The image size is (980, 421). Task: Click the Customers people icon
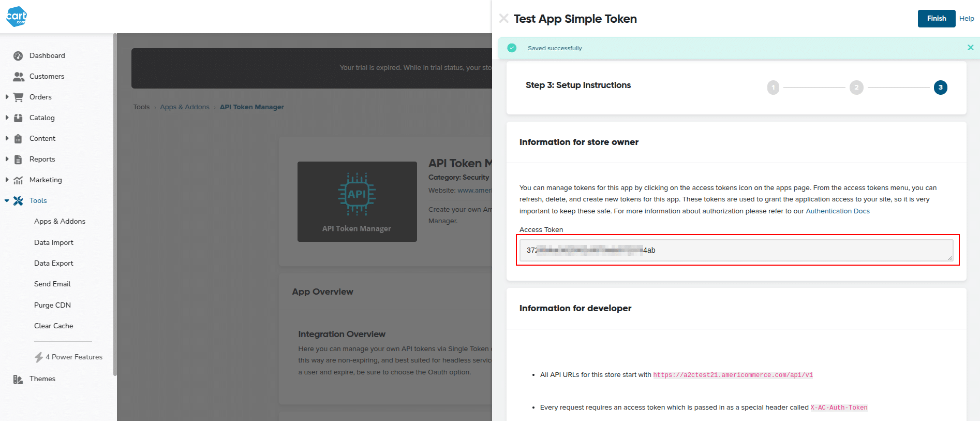(19, 77)
